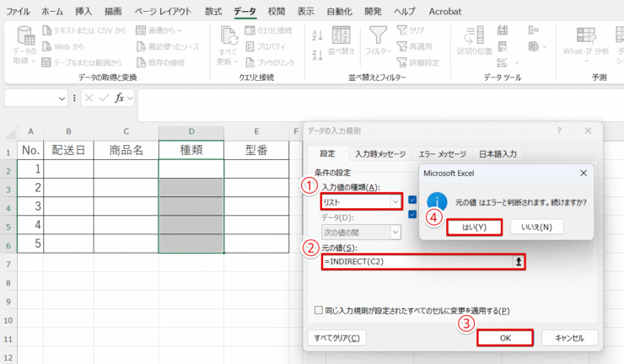Open エラー メッセージ dialog tab
624x364 pixels.
click(x=442, y=154)
